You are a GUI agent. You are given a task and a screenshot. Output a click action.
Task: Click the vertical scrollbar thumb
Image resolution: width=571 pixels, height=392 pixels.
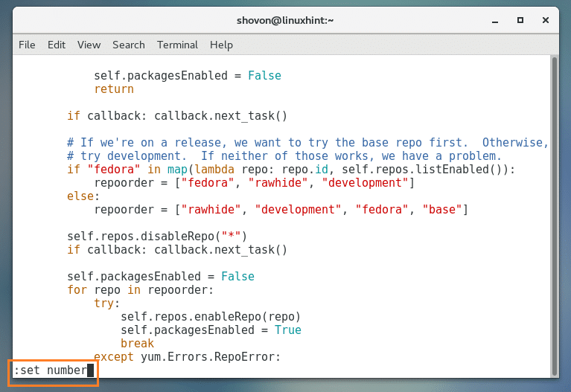tap(554, 216)
